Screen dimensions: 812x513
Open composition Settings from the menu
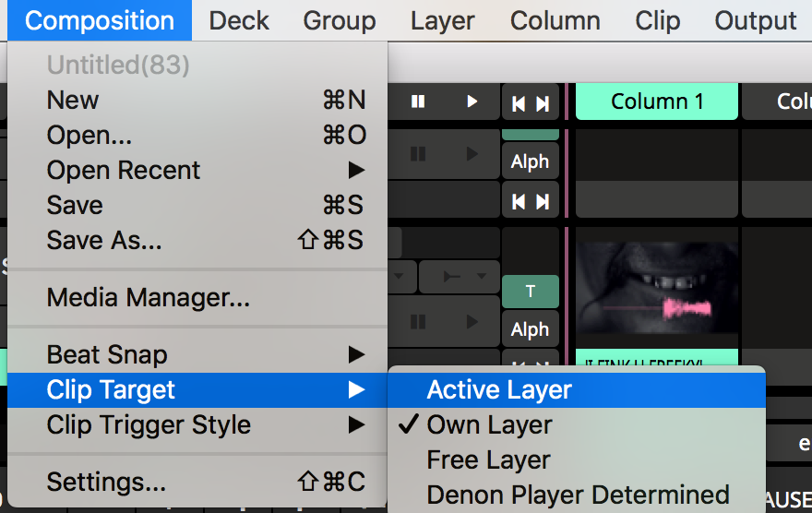tap(106, 482)
